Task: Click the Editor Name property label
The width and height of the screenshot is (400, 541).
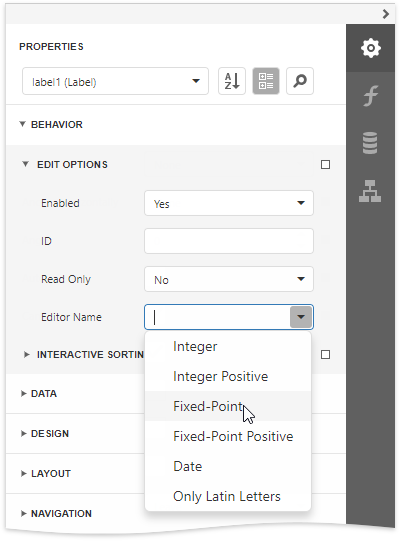Action: (71, 317)
